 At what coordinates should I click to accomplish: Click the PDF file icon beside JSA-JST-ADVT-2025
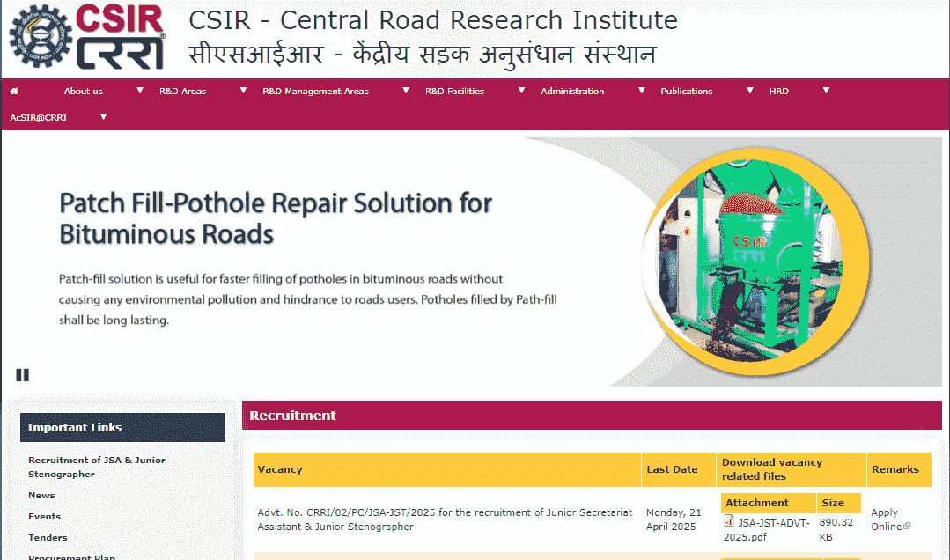(729, 521)
